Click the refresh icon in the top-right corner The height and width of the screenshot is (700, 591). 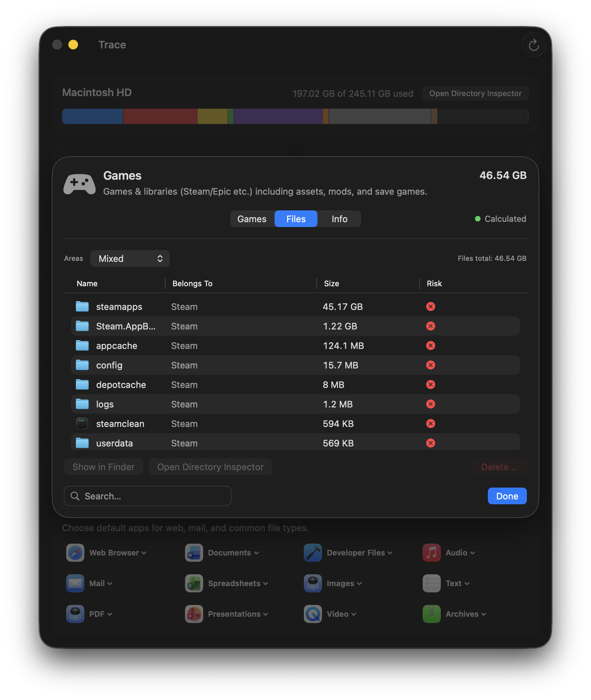[x=534, y=45]
